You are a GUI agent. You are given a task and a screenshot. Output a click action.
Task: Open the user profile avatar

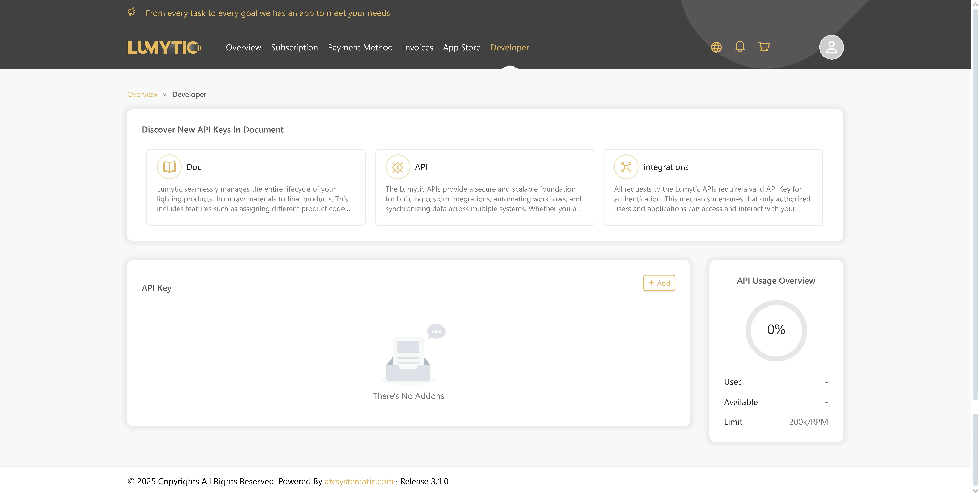(x=831, y=47)
